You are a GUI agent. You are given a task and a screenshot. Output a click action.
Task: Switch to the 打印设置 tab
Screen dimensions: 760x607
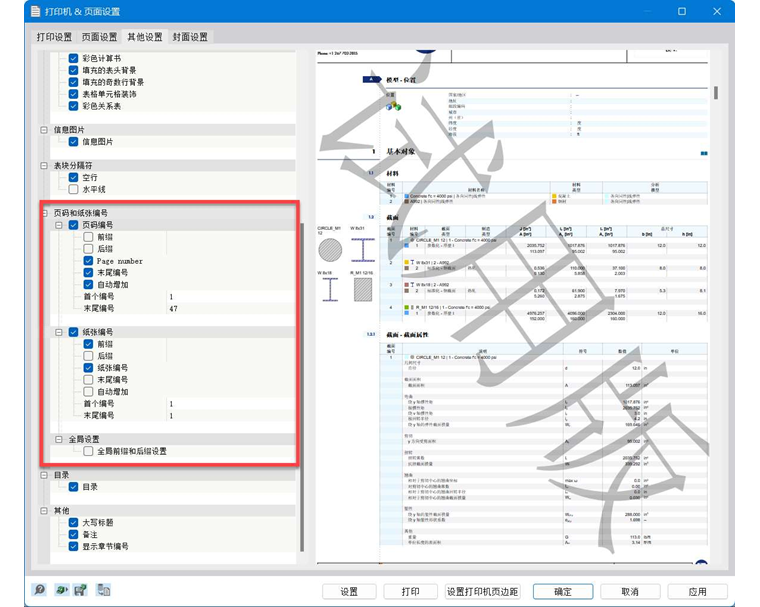(x=54, y=37)
